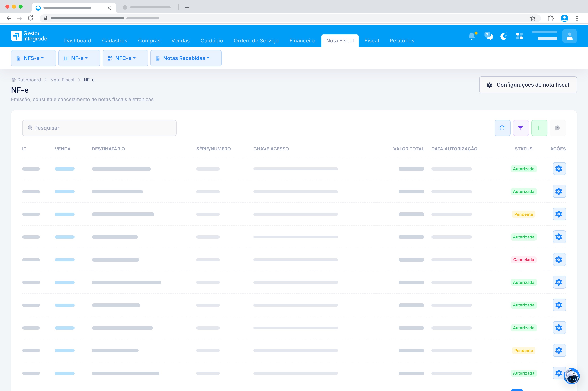Open the Dashboard menu tab
This screenshot has height=391, width=588.
coord(78,41)
